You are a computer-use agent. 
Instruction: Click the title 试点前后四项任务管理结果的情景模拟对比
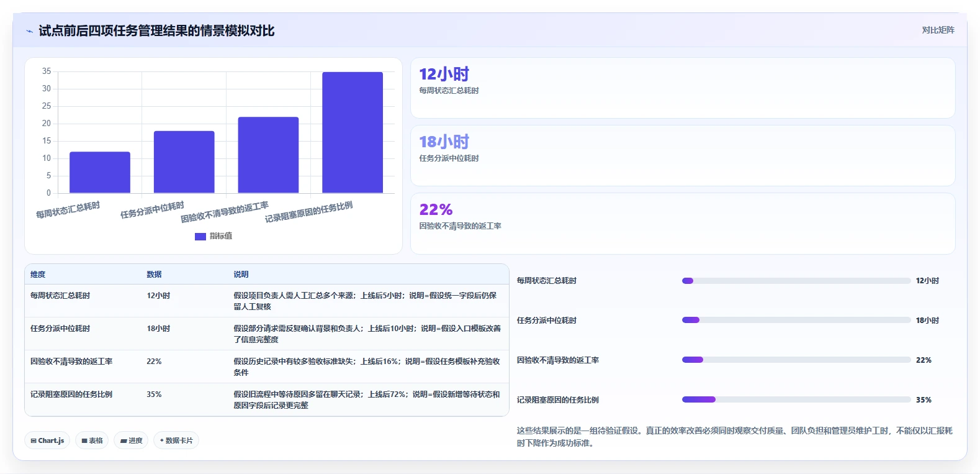coord(156,31)
